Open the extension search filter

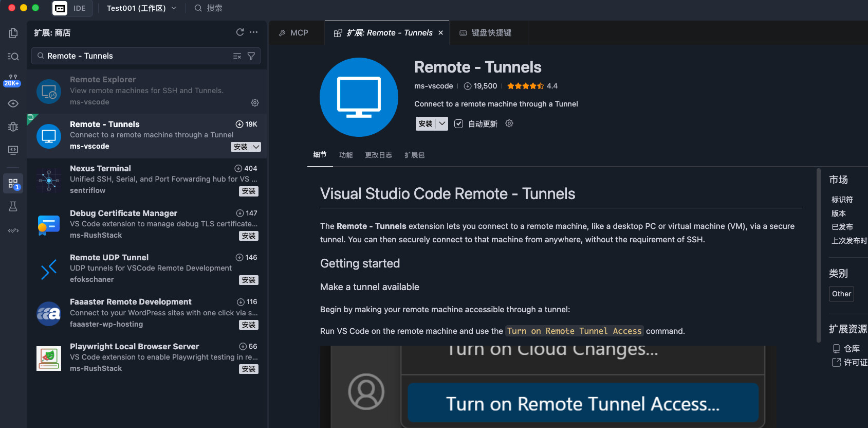pyautogui.click(x=251, y=56)
